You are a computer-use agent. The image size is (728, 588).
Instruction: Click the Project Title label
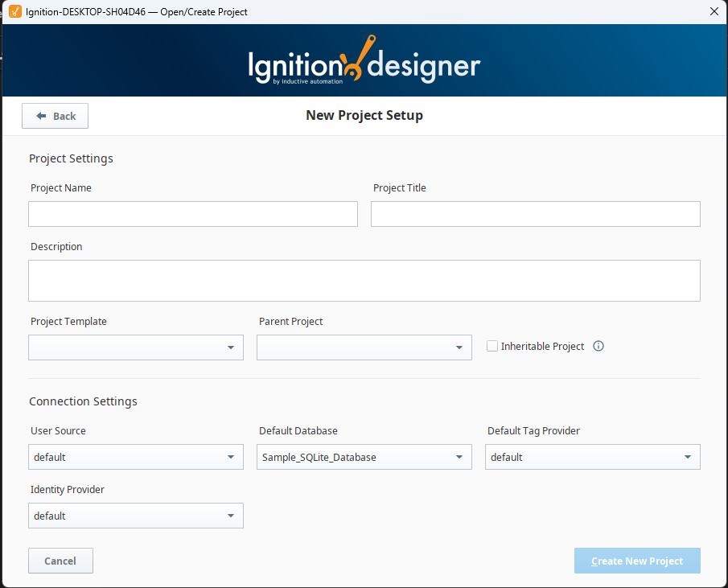coord(399,188)
